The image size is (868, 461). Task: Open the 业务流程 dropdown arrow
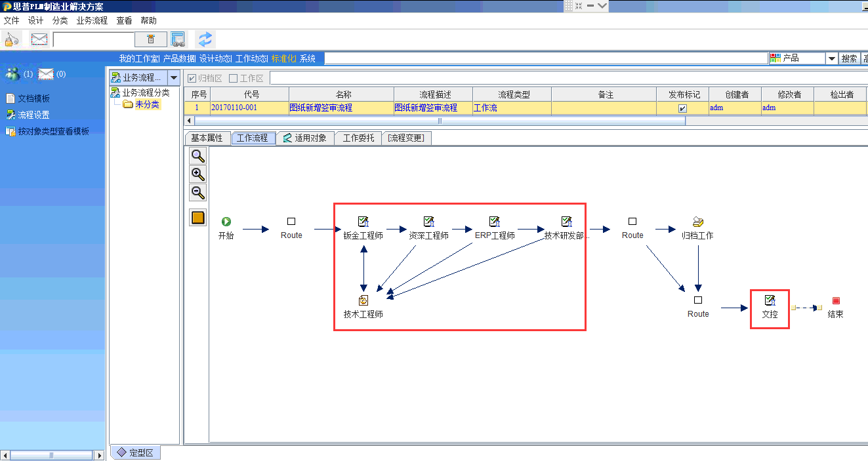click(x=174, y=77)
